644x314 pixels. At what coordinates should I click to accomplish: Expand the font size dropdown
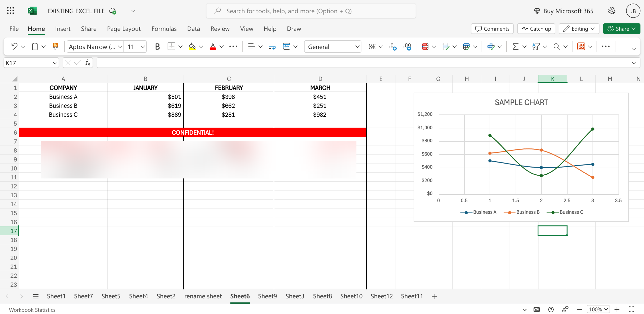point(143,47)
